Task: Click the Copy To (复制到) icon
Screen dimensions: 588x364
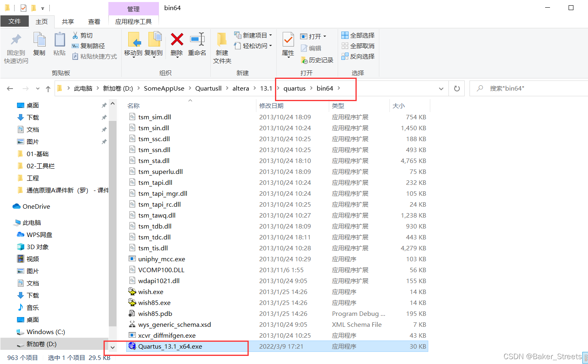Action: click(x=154, y=40)
